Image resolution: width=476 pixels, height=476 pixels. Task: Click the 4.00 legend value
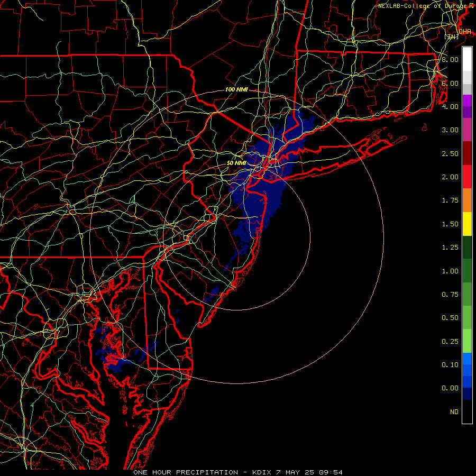coord(450,106)
